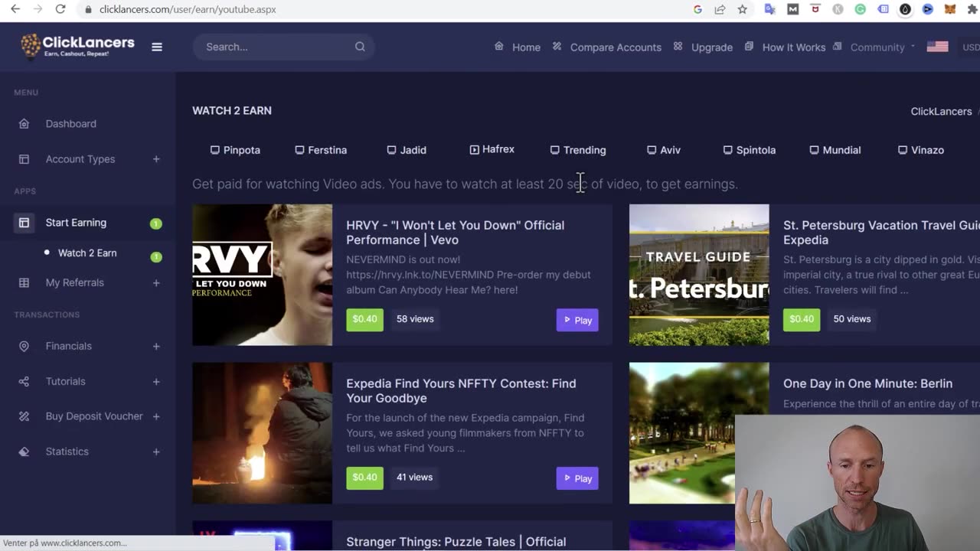This screenshot has width=980, height=551.
Task: Click the black droplet extension icon
Action: [x=905, y=9]
